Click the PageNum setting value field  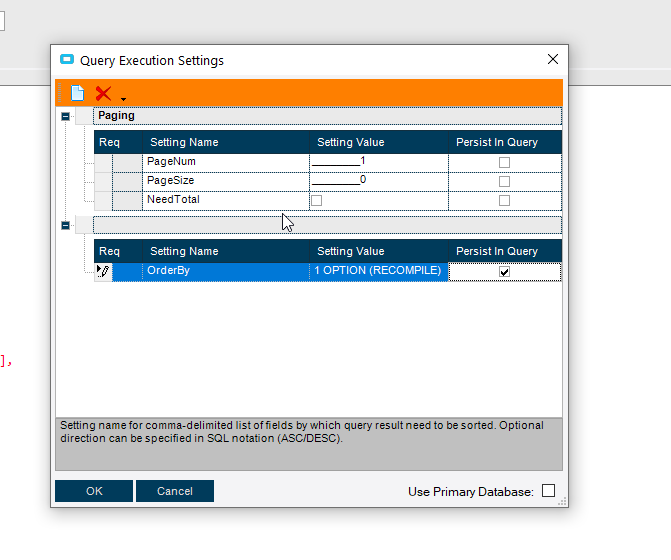pyautogui.click(x=379, y=163)
